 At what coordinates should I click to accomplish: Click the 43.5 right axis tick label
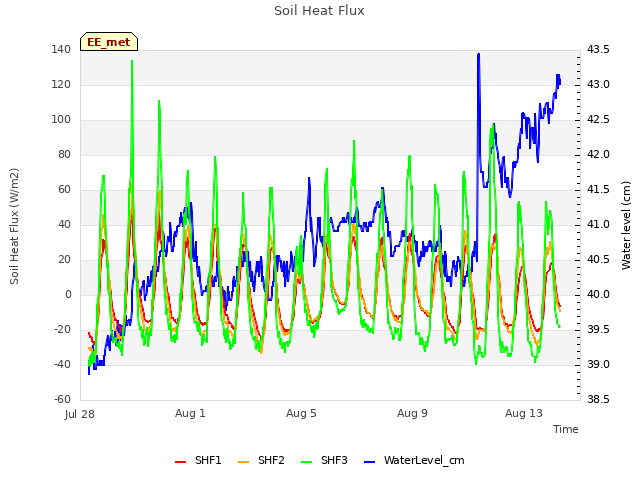point(598,50)
